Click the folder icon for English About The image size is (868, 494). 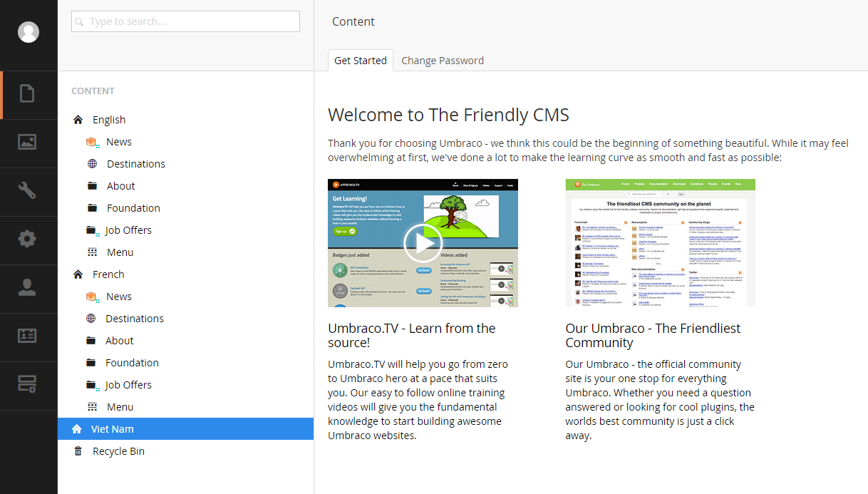[x=92, y=186]
